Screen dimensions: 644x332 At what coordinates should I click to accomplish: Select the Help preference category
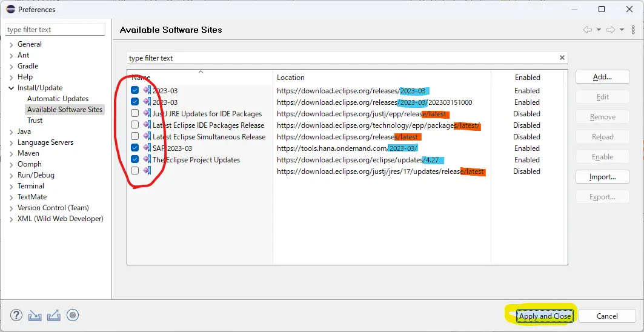(25, 77)
